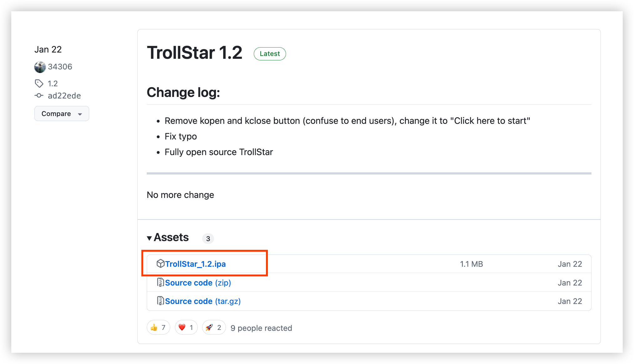The width and height of the screenshot is (634, 364).
Task: Download Source code (tar.gz)
Action: pyautogui.click(x=203, y=301)
